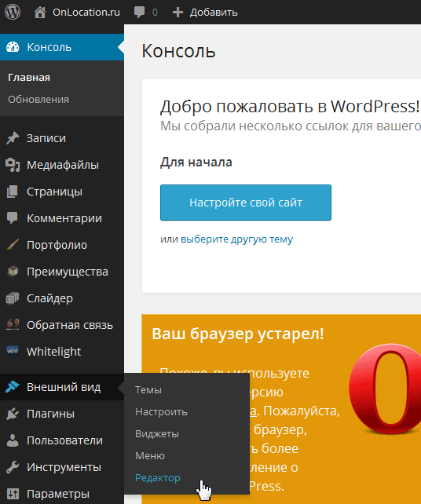Click the Добро пожаловать в WordPress heading
Viewport: 421px width, 504px height.
click(x=290, y=107)
